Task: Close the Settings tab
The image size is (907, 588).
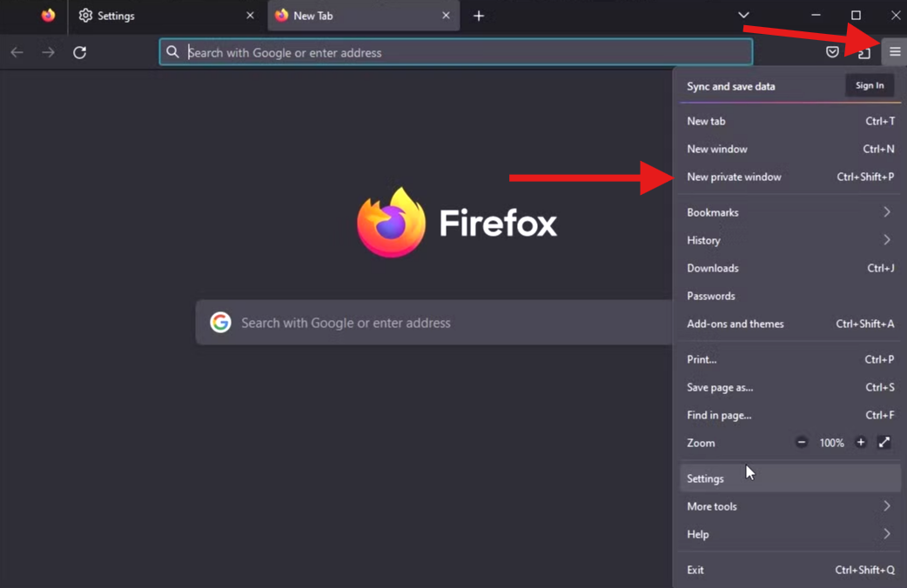Action: (250, 16)
